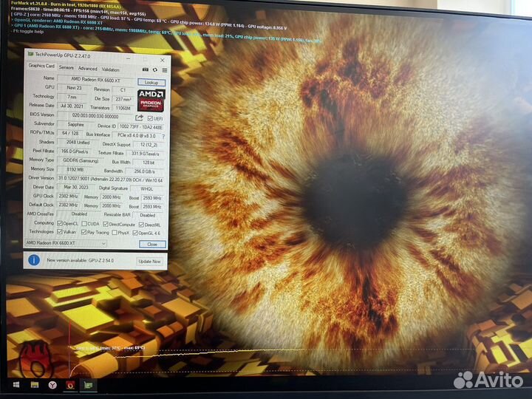Refresh GPU-Z readings with the refresh icon
Viewport: 532px width, 399px height.
coord(155,70)
